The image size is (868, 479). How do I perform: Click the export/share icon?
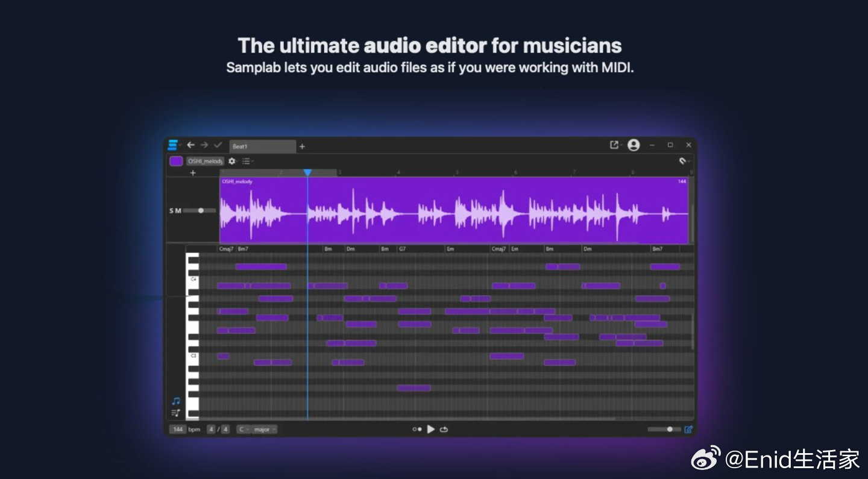[x=614, y=145]
